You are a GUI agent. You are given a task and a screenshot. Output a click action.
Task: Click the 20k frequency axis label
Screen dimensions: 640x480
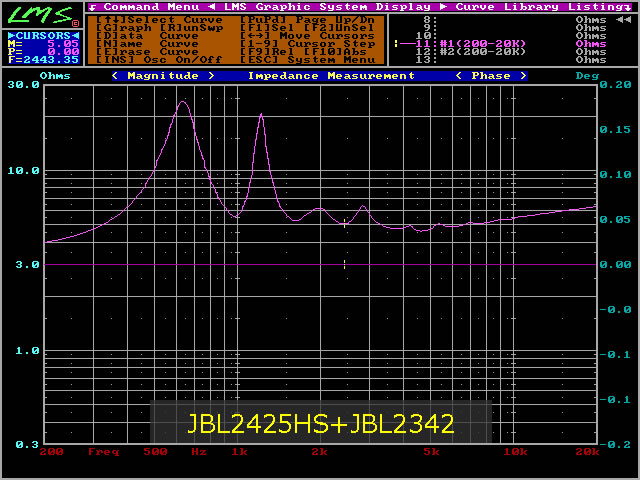[x=587, y=452]
